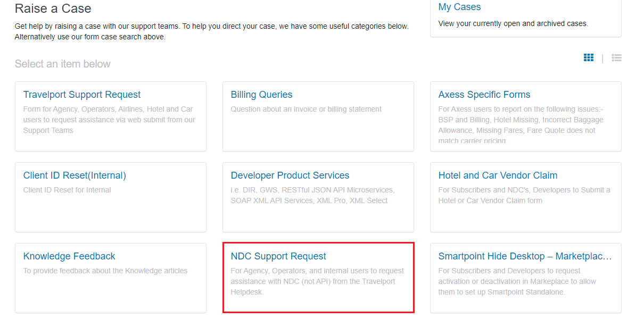
Task: Click intro text 'Get help by raising a case'
Action: pyautogui.click(x=211, y=31)
